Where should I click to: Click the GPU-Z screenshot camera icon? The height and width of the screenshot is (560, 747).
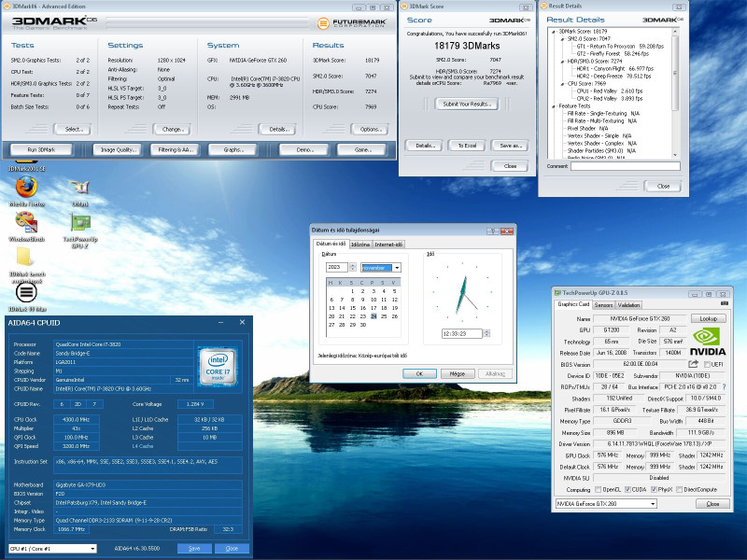725,303
